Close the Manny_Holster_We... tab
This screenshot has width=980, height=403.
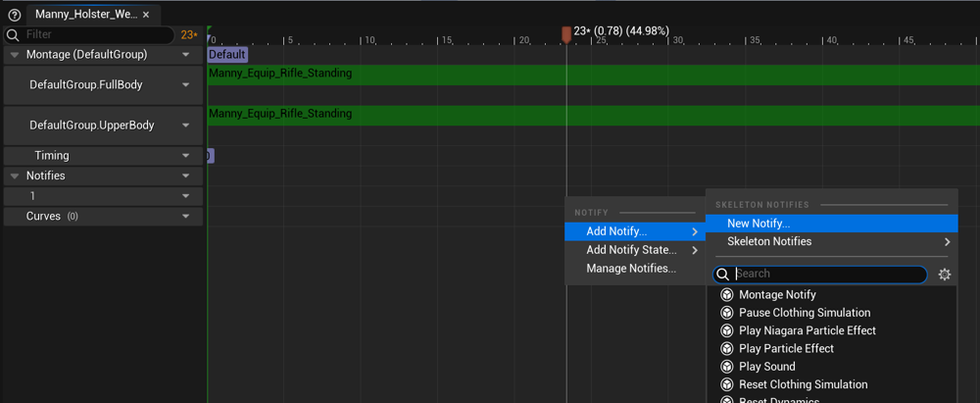146,15
